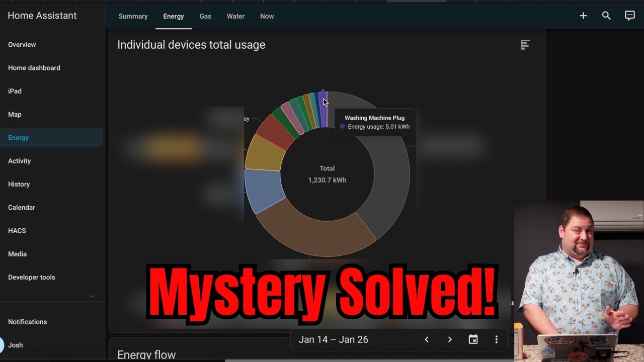The height and width of the screenshot is (362, 644).
Task: Open Overview in sidebar
Action: (x=51, y=45)
